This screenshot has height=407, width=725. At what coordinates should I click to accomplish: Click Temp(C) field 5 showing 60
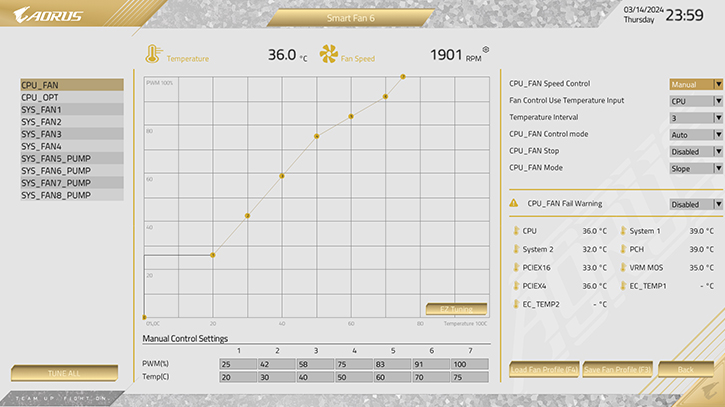(x=393, y=377)
